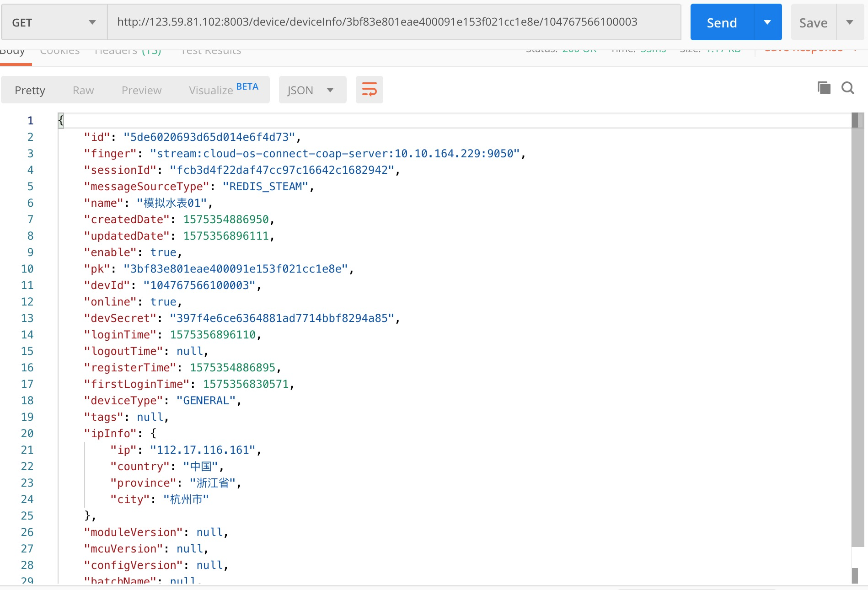Click the name value 模拟水表01

click(172, 203)
